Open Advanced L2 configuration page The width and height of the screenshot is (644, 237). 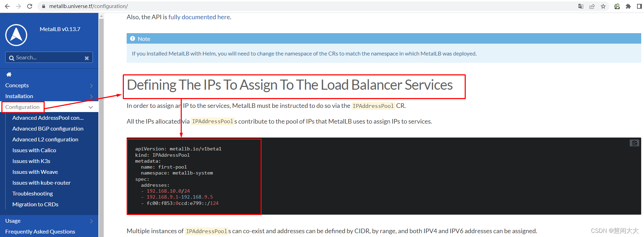[x=45, y=140]
